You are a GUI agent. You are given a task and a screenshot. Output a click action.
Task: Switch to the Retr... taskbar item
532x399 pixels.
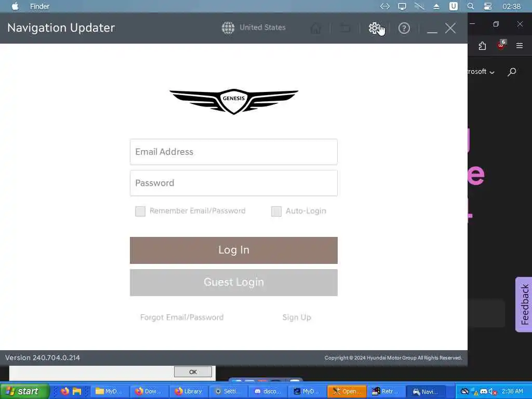coord(386,391)
